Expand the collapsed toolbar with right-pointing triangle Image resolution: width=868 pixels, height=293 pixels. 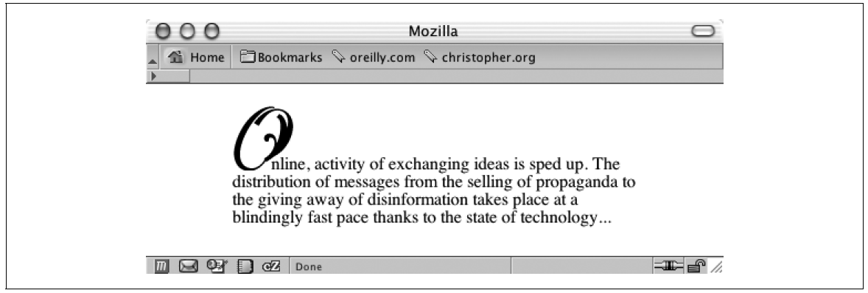click(x=153, y=76)
